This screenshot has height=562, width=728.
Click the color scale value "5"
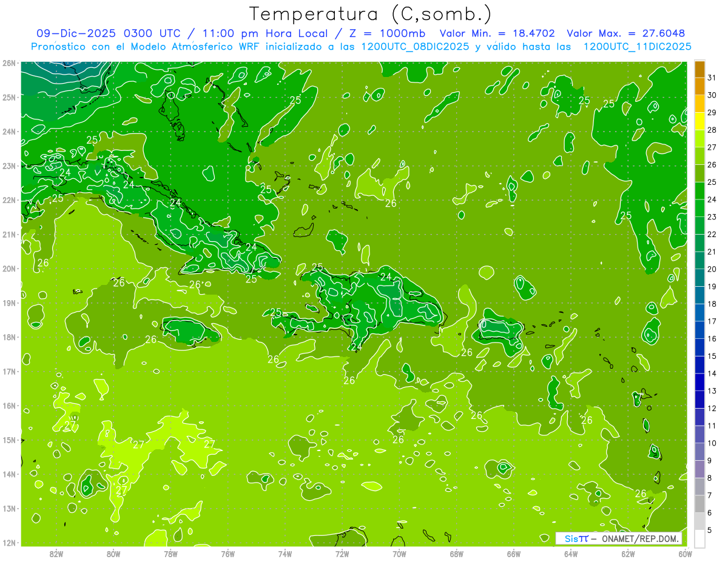click(x=710, y=530)
